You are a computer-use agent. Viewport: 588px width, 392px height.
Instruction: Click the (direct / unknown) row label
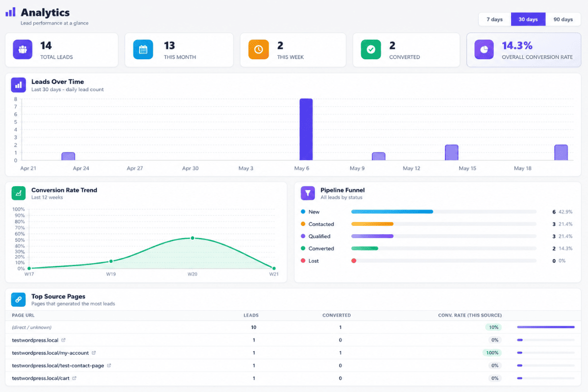(31, 327)
